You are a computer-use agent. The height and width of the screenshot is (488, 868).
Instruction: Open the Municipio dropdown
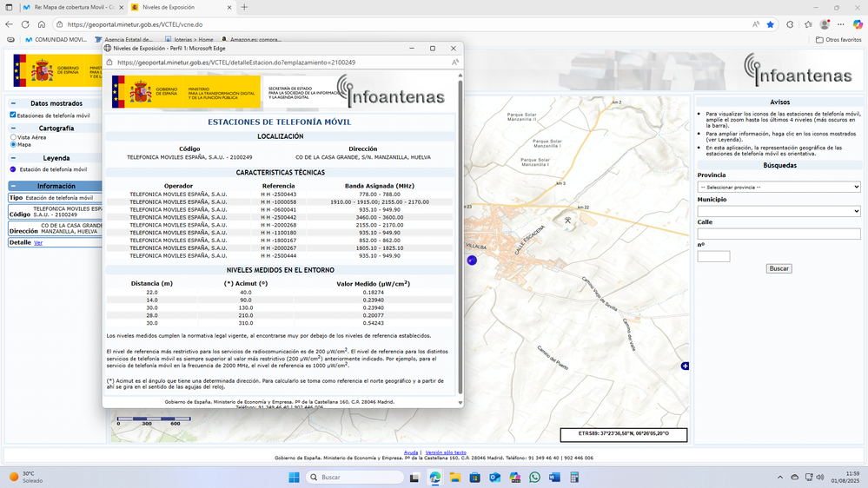(779, 211)
